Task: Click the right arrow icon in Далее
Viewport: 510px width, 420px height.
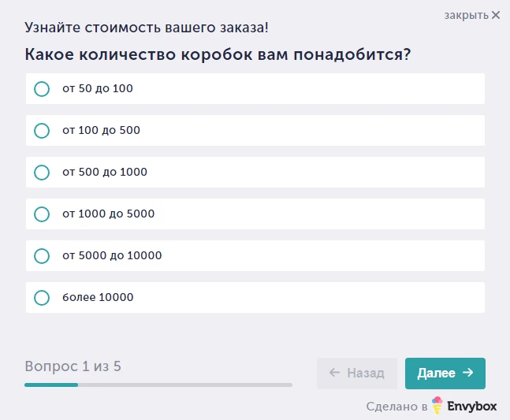Action: [468, 373]
